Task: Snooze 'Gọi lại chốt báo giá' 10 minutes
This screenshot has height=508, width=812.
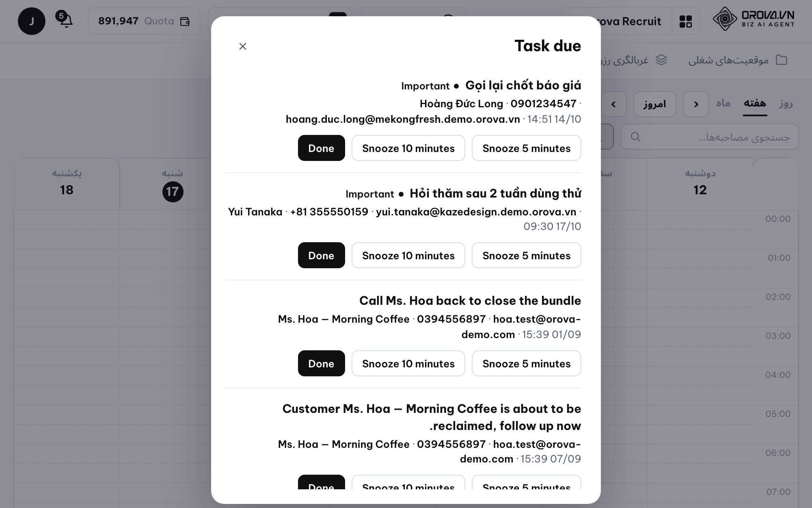Action: click(x=408, y=148)
